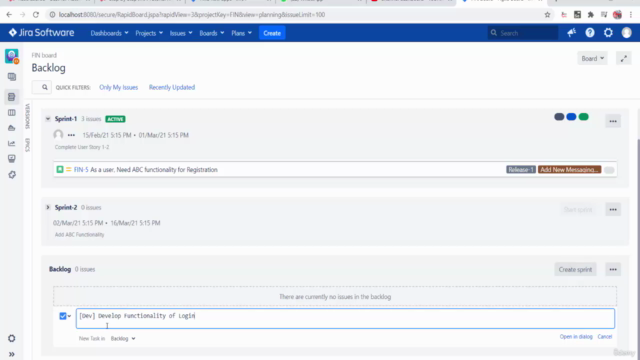Open the Components puzzle sidebar icon
The image size is (640, 360).
coord(11,175)
